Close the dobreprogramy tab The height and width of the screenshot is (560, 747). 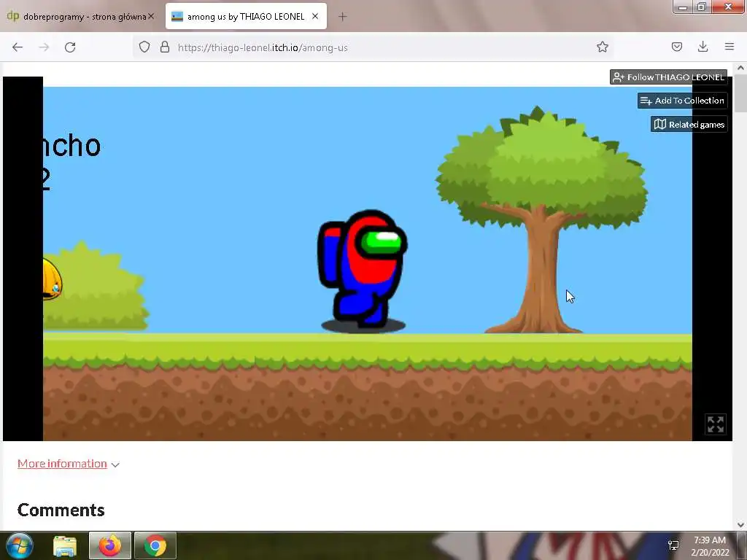[151, 16]
